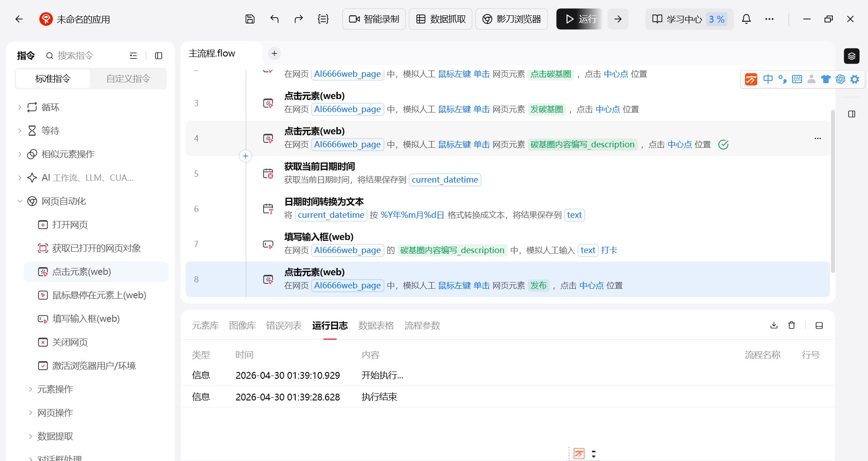868x461 pixels.
Task: Open the 错误列表 tab
Action: pos(283,325)
